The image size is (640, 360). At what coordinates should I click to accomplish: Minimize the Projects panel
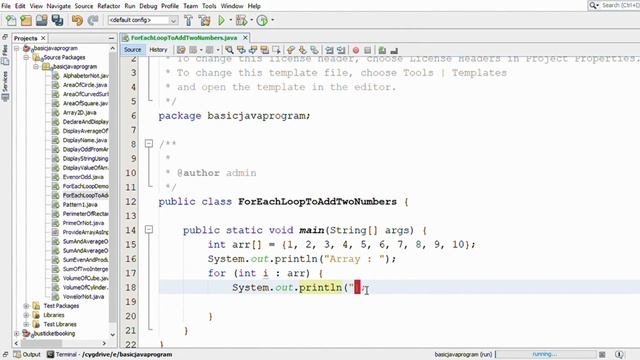[111, 38]
